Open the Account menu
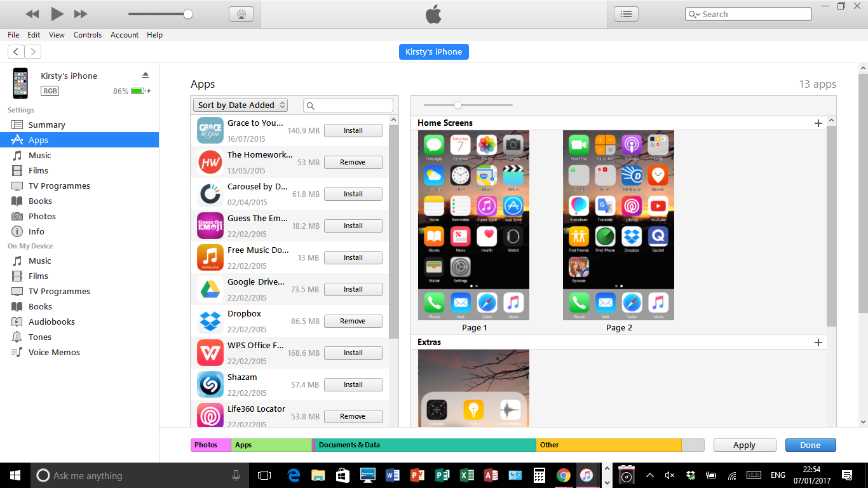 [125, 35]
